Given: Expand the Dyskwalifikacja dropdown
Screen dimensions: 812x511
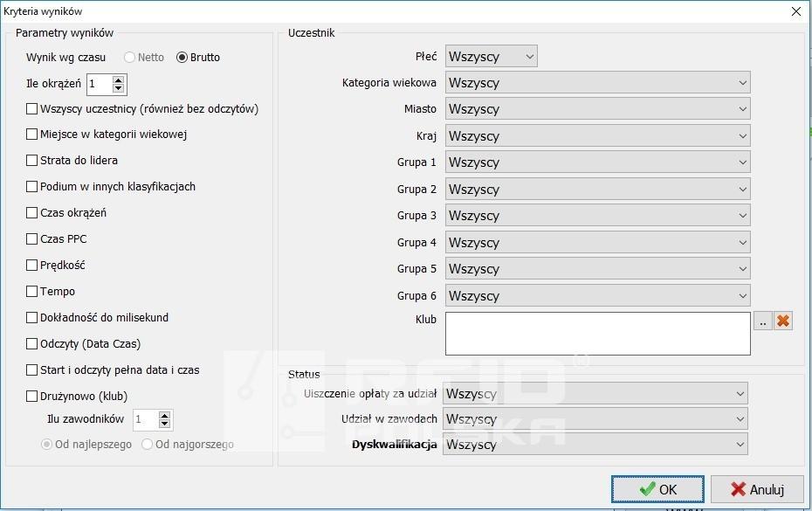Looking at the screenshot, I should (x=595, y=444).
